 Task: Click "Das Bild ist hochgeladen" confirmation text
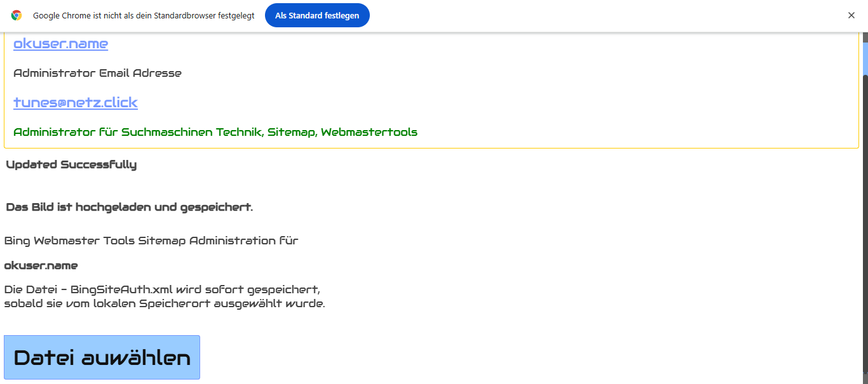point(130,208)
